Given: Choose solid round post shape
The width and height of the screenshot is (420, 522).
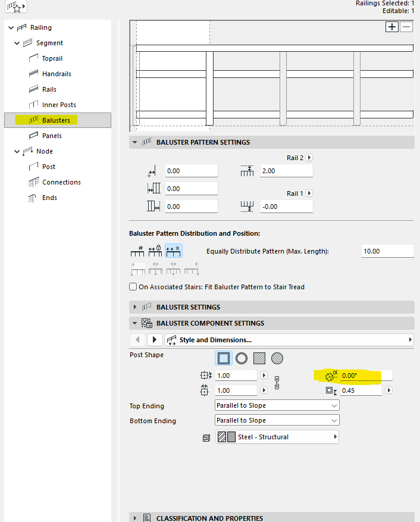Looking at the screenshot, I should pyautogui.click(x=277, y=358).
